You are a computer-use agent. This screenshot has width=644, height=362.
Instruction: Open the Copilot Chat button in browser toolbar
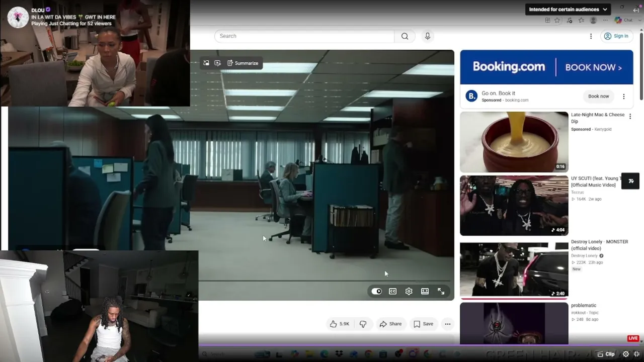(x=624, y=20)
